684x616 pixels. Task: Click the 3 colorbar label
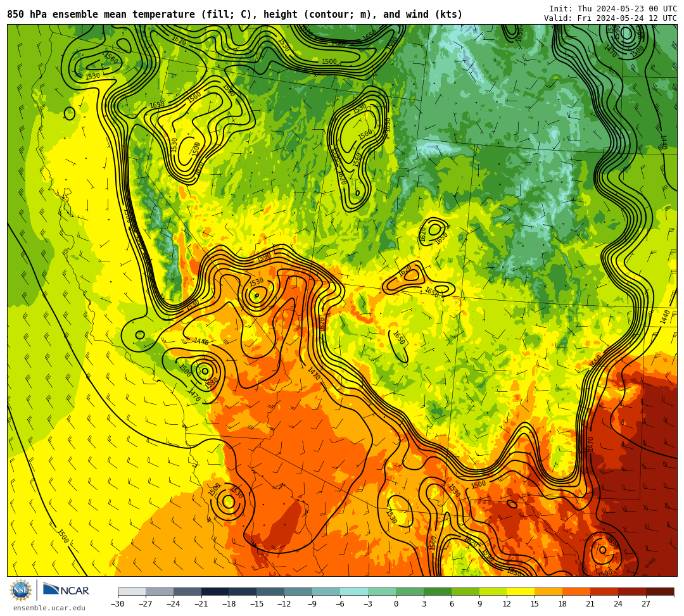424,604
